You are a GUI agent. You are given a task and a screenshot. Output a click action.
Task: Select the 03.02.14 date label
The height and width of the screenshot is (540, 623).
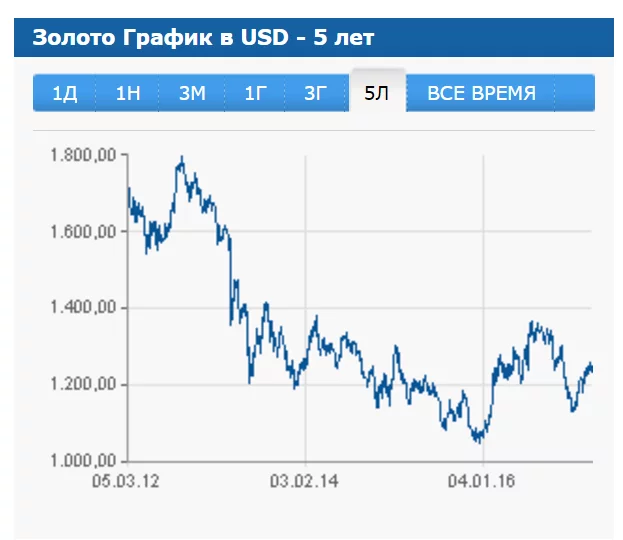(x=305, y=481)
